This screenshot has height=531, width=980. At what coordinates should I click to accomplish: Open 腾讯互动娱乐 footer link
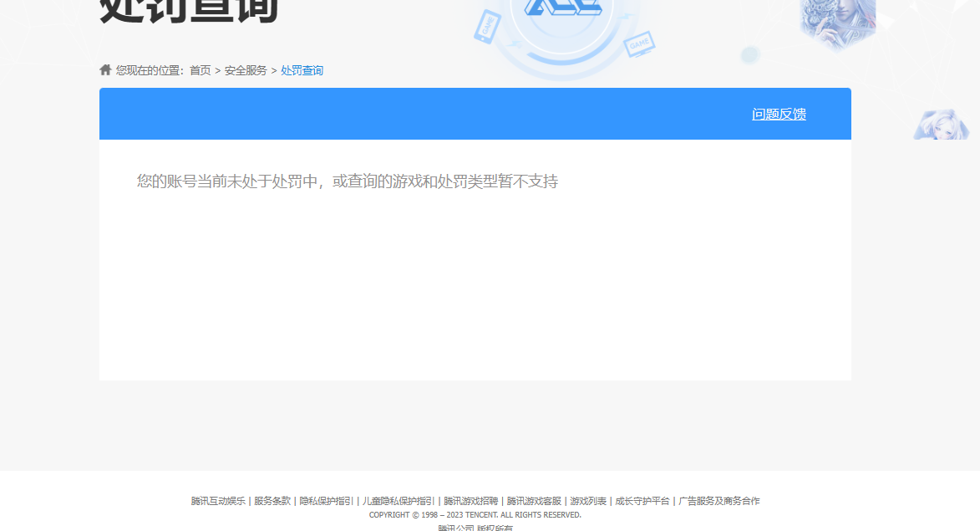218,501
